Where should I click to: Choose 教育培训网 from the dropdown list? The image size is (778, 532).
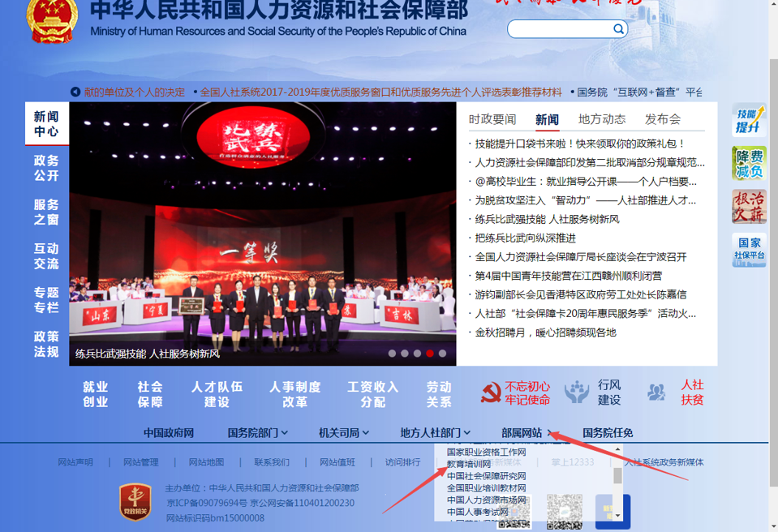click(x=469, y=464)
